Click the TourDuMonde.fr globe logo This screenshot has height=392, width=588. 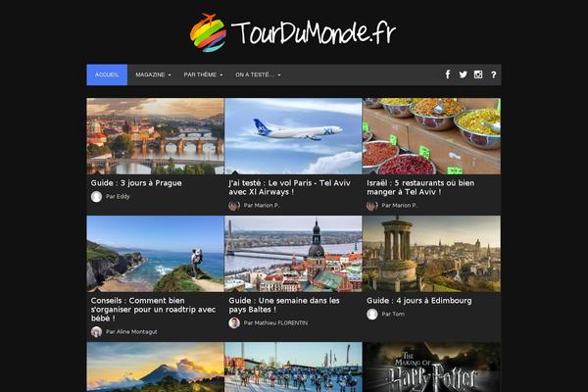(208, 32)
